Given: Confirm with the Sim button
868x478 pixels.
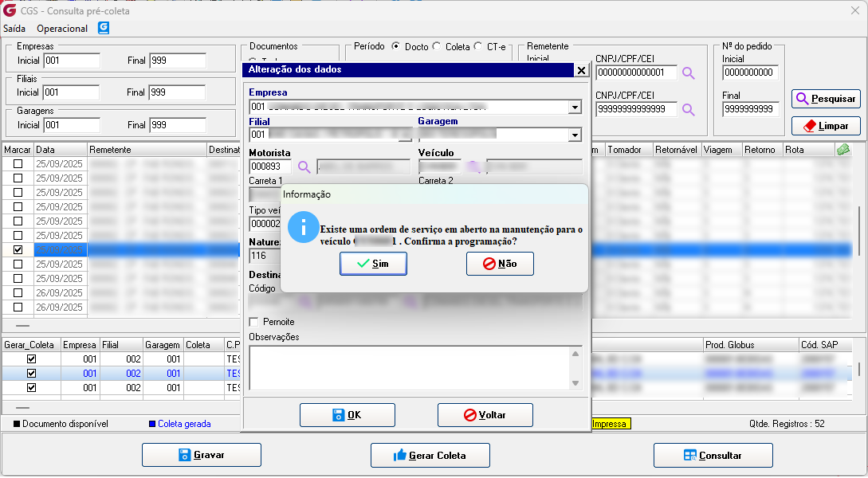Looking at the screenshot, I should point(373,264).
